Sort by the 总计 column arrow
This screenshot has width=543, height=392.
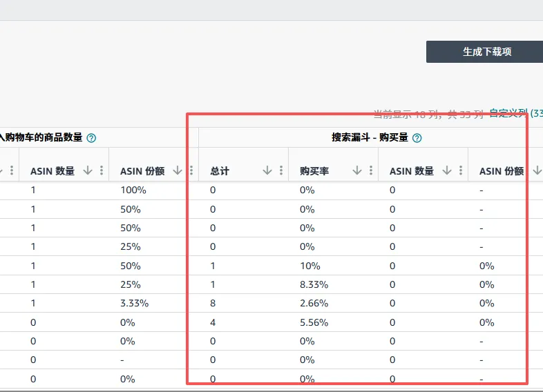coord(267,170)
